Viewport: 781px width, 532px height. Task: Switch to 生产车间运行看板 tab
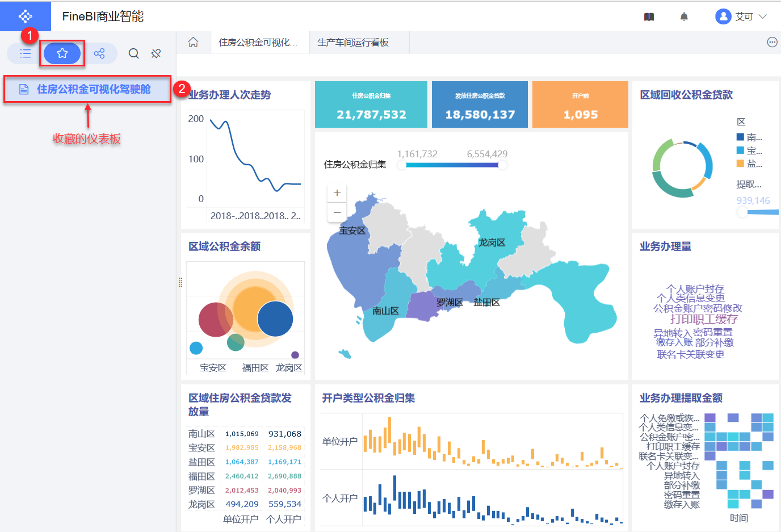[353, 43]
